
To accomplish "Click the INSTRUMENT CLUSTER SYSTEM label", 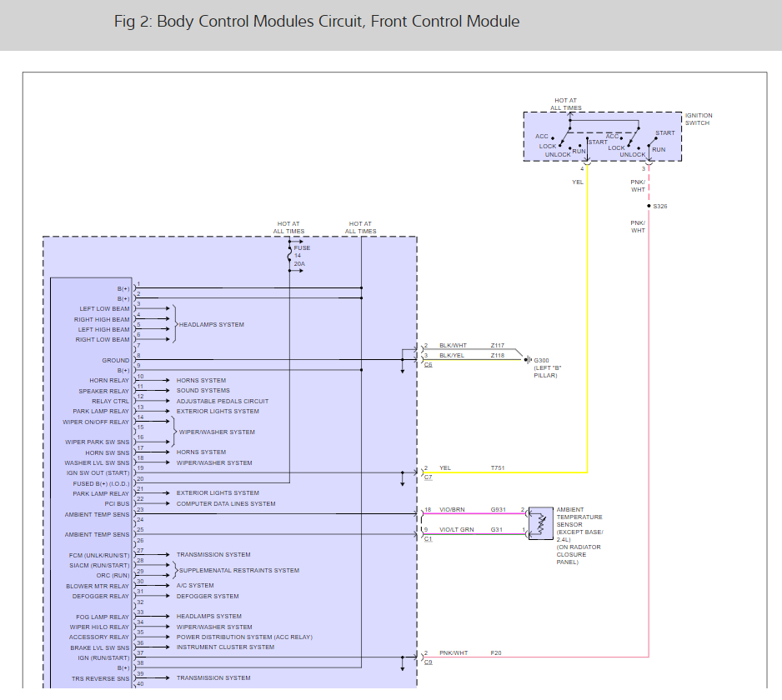I will [225, 647].
